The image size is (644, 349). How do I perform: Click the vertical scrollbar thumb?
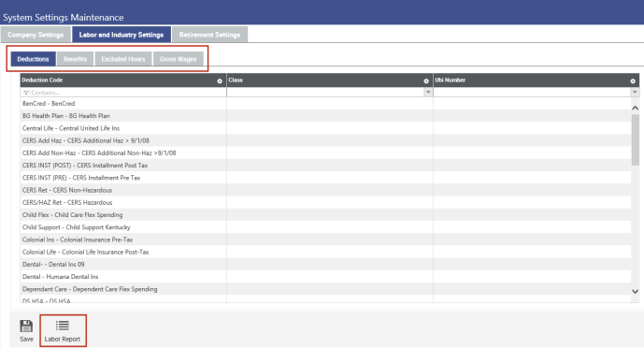pos(635,139)
